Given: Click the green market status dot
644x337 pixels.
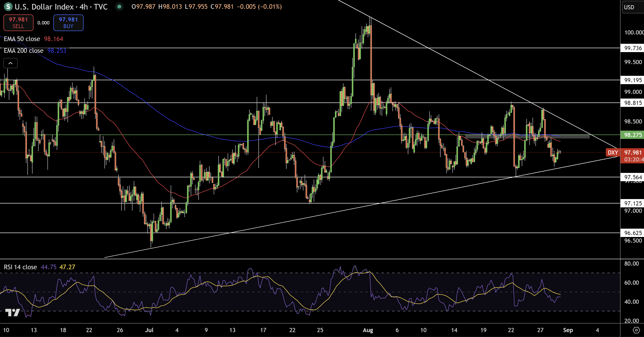Looking at the screenshot, I should 120,7.
